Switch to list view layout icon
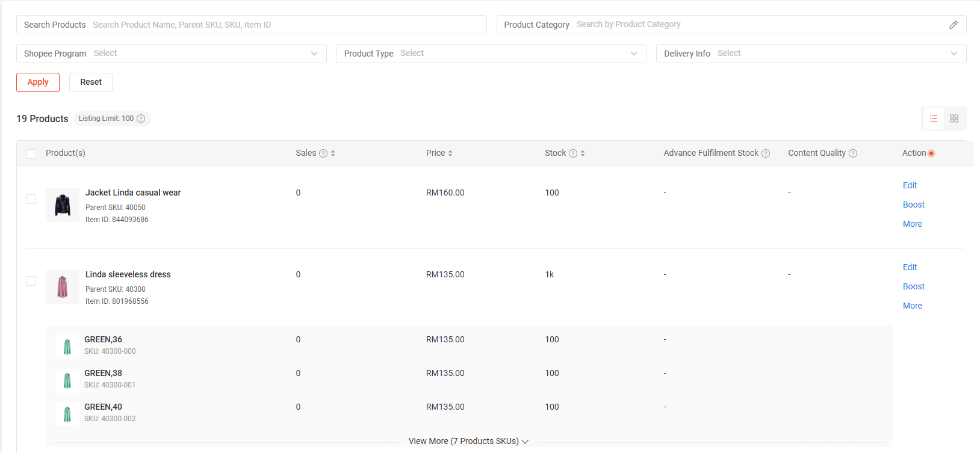Screen dimensions: 980x453 pyautogui.click(x=933, y=119)
